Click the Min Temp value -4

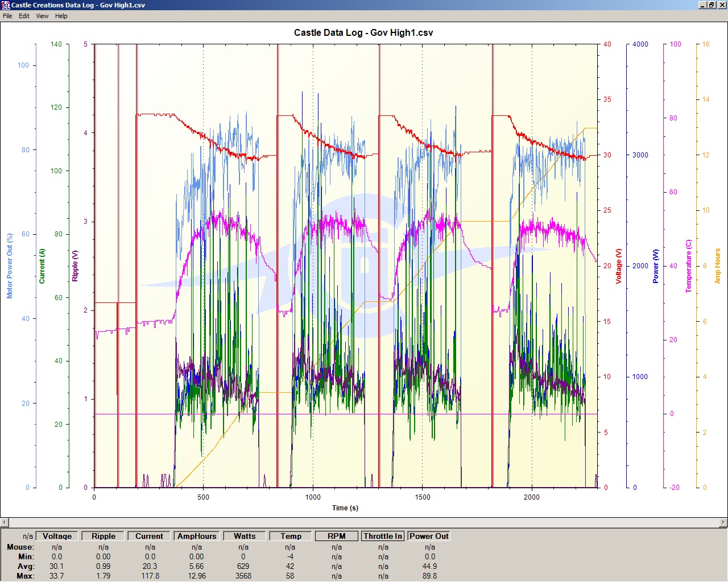(x=290, y=556)
